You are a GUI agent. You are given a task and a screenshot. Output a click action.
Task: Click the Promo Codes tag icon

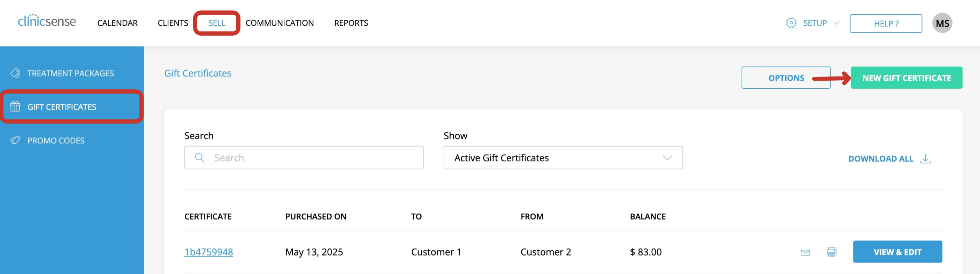click(15, 140)
